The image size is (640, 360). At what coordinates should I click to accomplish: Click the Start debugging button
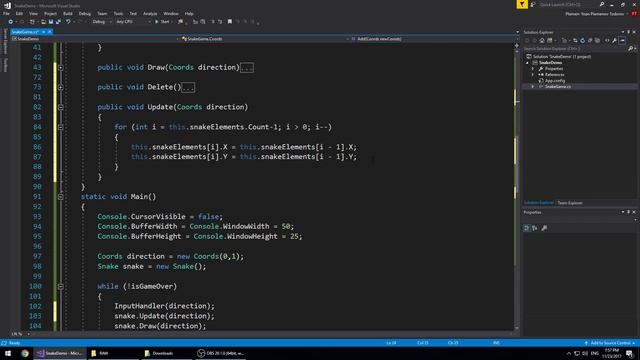162,22
